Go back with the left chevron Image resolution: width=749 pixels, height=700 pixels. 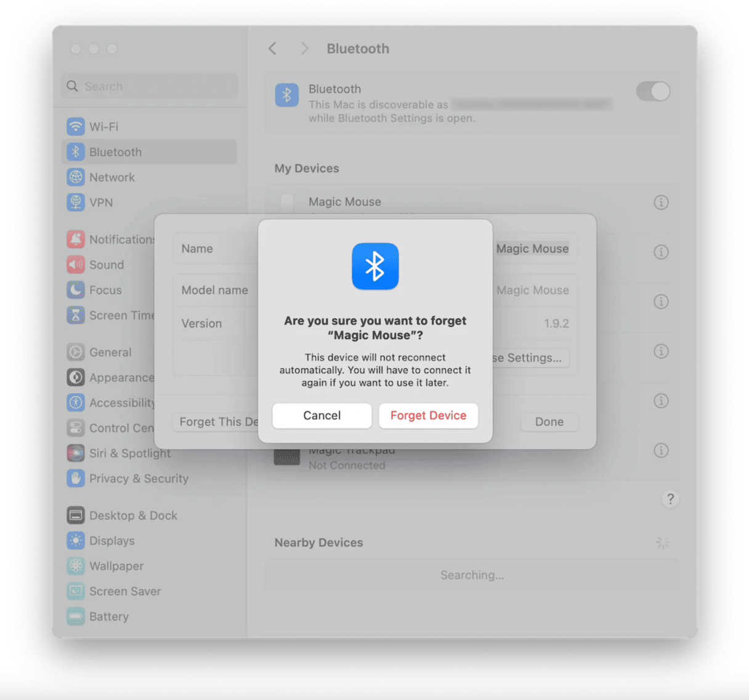pos(273,49)
